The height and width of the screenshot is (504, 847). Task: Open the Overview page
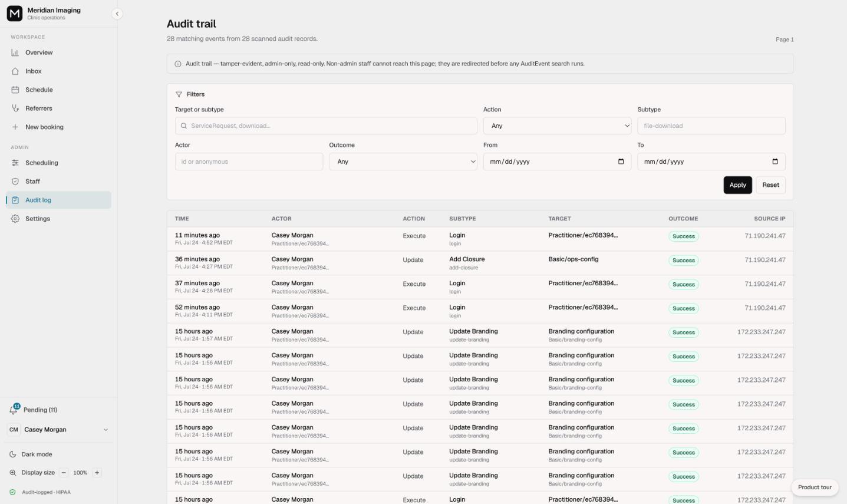58,52
